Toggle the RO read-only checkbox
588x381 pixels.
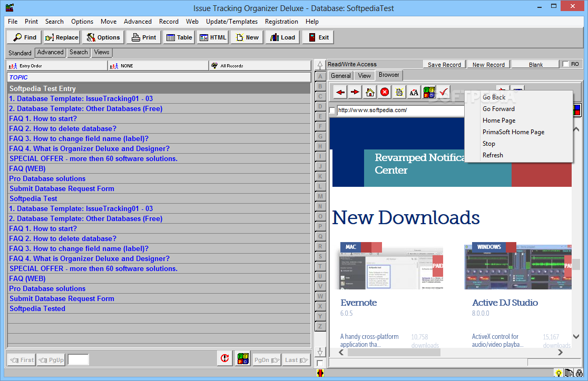tap(566, 64)
